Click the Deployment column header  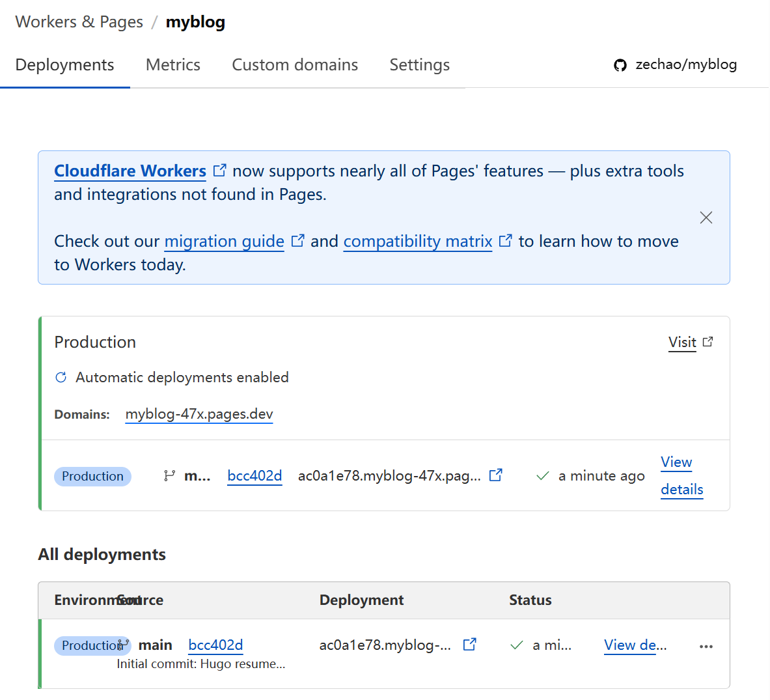tap(361, 600)
